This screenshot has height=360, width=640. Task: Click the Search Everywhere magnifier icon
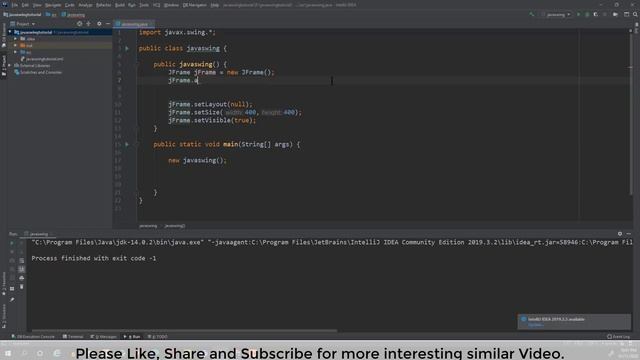(x=636, y=14)
